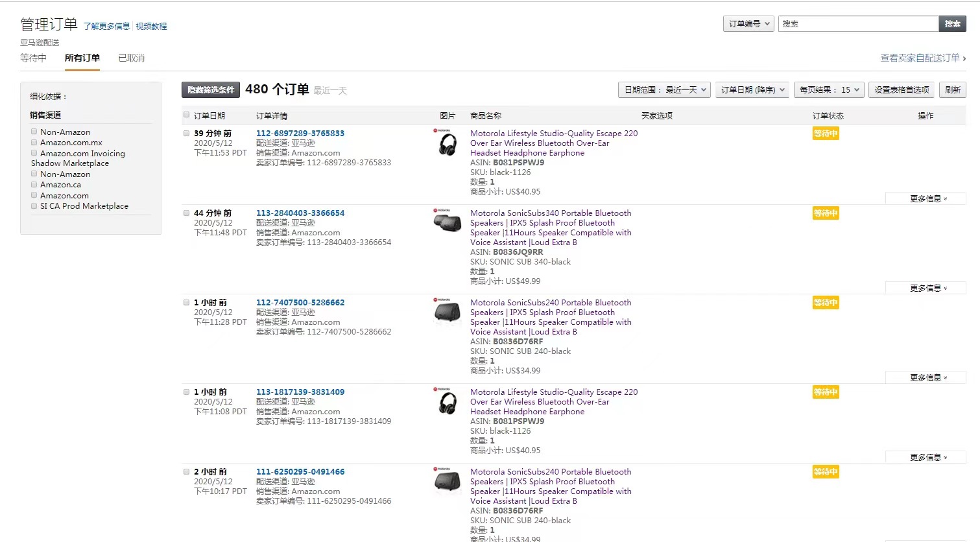Viewport: 980px width, 542px height.
Task: Open 设置表格首选项 settings
Action: [902, 90]
